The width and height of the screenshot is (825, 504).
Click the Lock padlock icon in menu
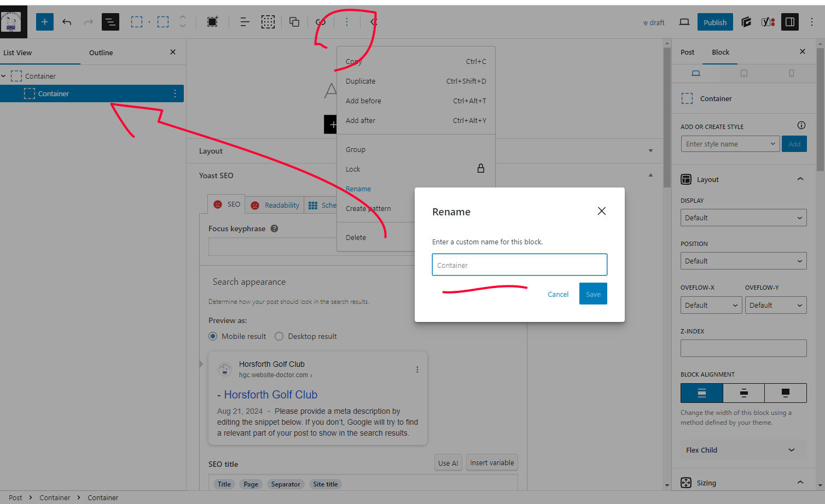tap(480, 168)
